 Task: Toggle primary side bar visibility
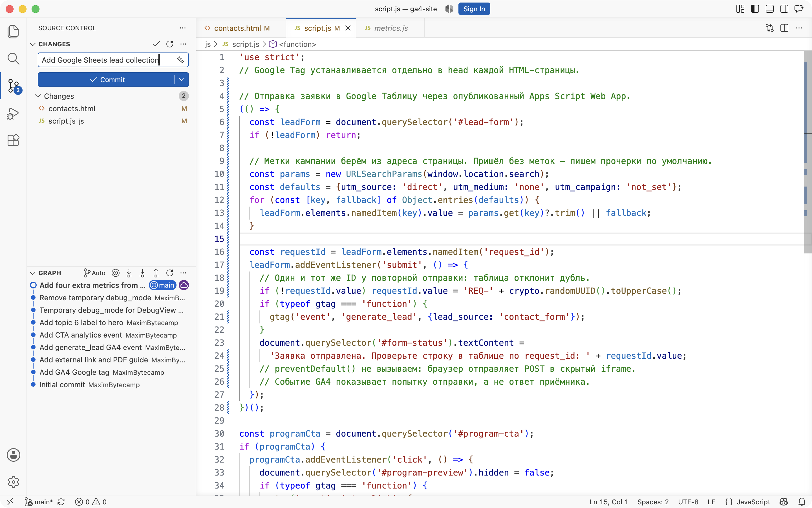pyautogui.click(x=755, y=9)
